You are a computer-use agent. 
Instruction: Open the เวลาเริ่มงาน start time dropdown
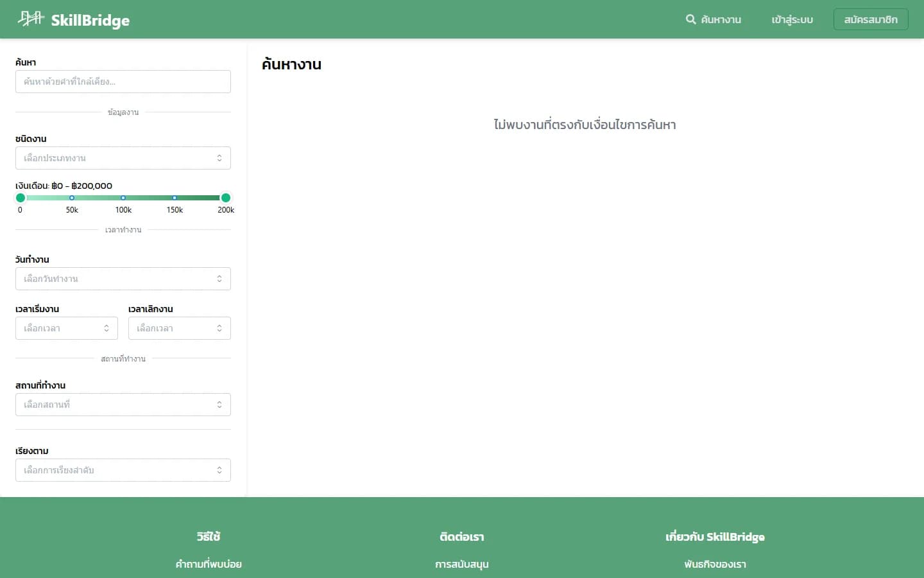click(x=67, y=328)
